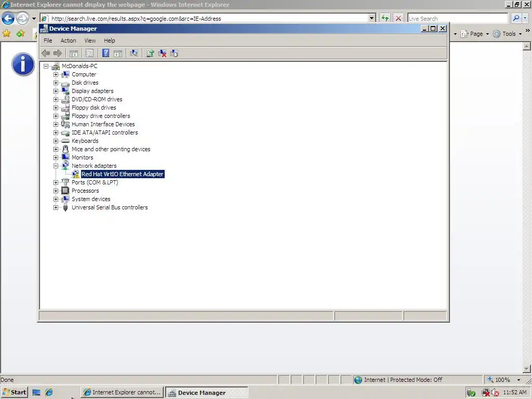Image resolution: width=532 pixels, height=399 pixels.
Task: Click the Update Driver Software icon
Action: coord(150,54)
